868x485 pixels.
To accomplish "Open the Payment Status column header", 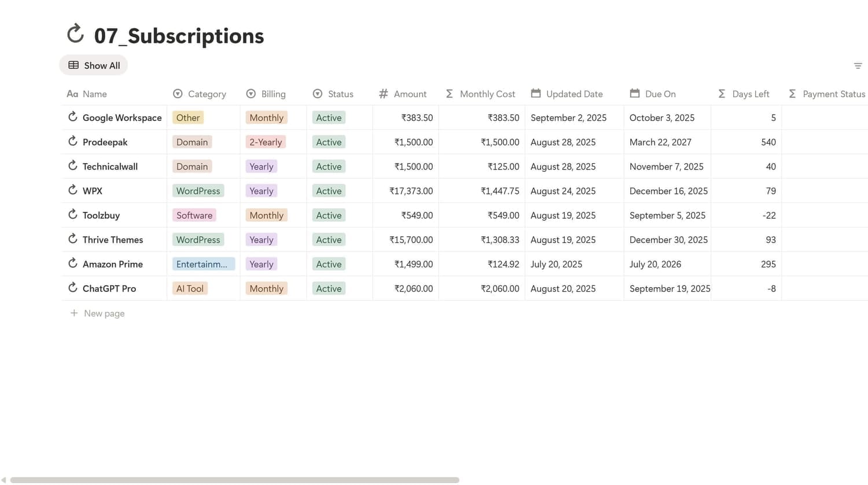I will click(827, 94).
